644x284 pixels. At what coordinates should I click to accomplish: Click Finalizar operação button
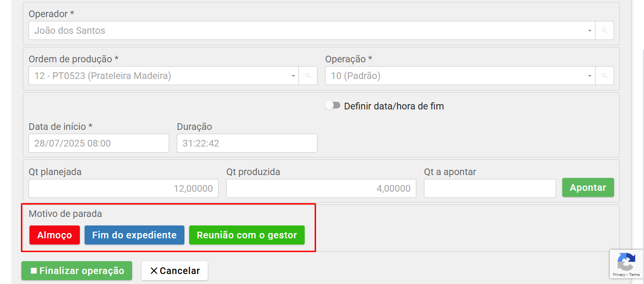(x=77, y=271)
